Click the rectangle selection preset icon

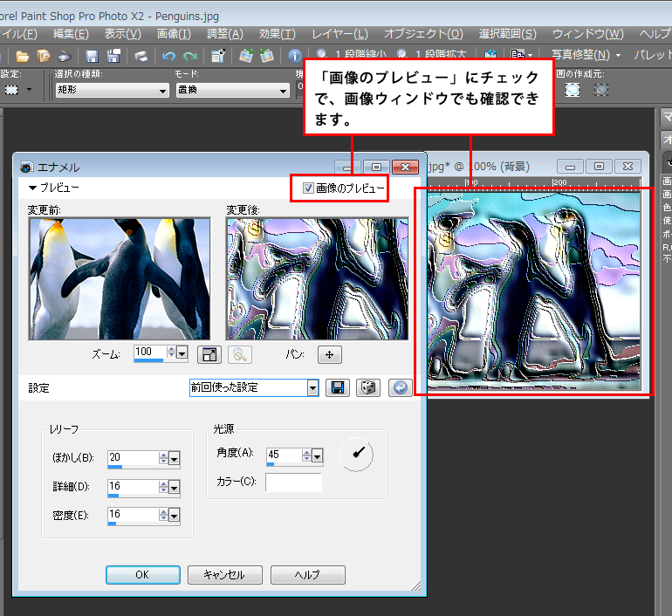point(11,90)
